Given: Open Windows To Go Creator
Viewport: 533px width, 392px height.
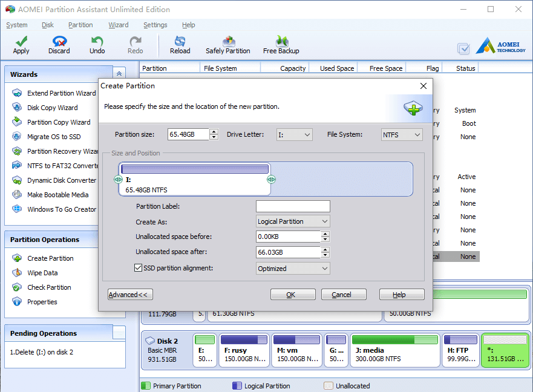Looking at the screenshot, I should 54,209.
